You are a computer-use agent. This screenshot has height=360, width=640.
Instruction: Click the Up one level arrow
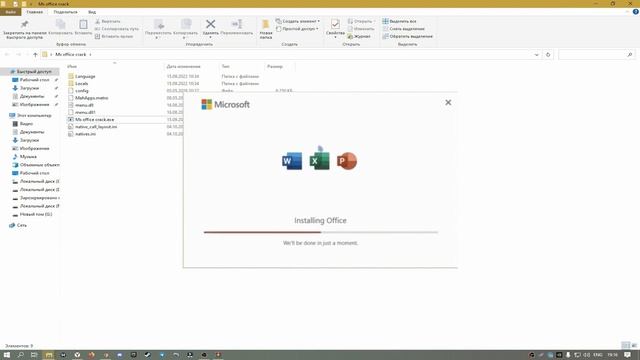[x=35, y=54]
